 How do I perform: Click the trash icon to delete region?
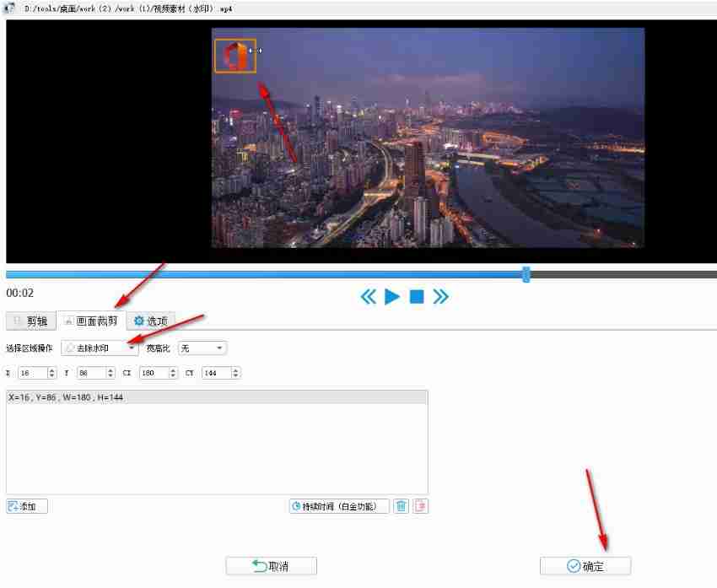[x=402, y=505]
